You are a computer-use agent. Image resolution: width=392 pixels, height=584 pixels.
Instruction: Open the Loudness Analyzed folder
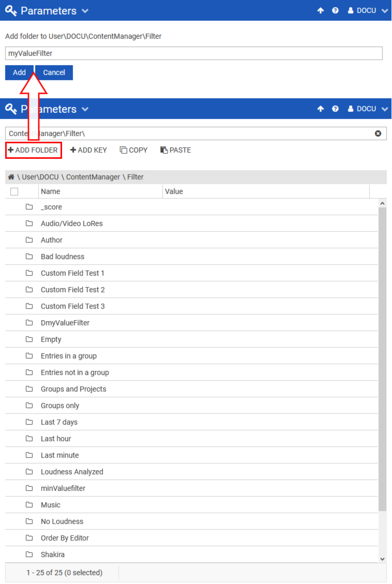coord(72,472)
